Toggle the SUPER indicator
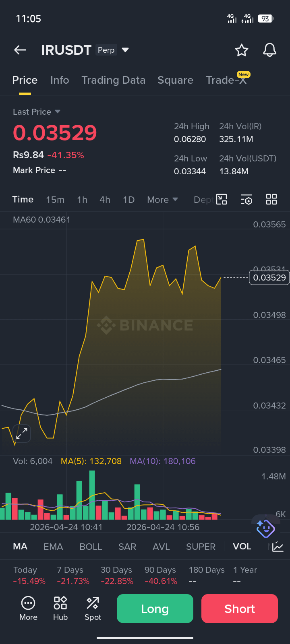290x644 pixels. [x=201, y=547]
